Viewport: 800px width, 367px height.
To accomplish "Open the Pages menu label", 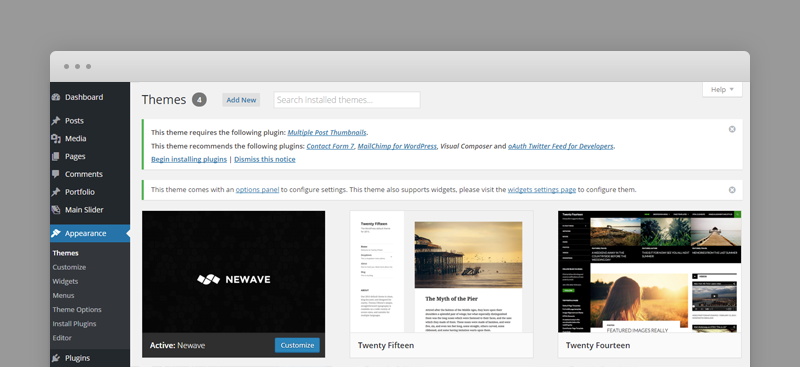I will (75, 156).
